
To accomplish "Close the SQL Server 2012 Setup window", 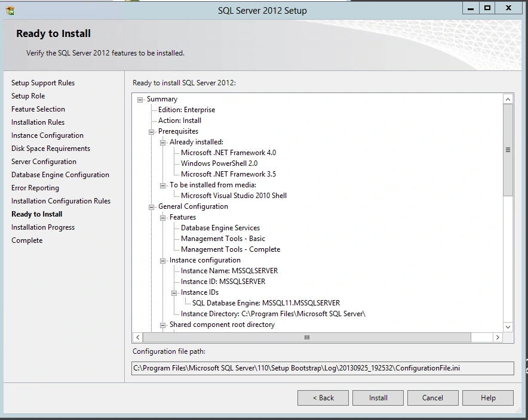I will (508, 8).
